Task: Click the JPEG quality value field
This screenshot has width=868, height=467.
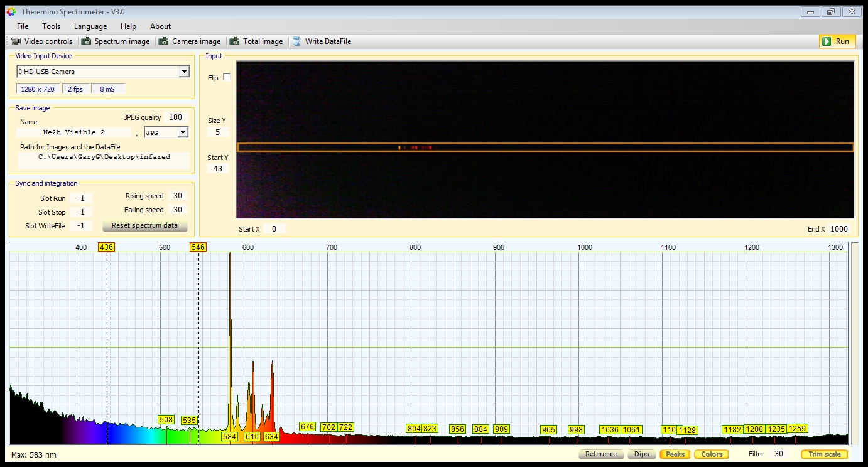Action: pyautogui.click(x=175, y=117)
